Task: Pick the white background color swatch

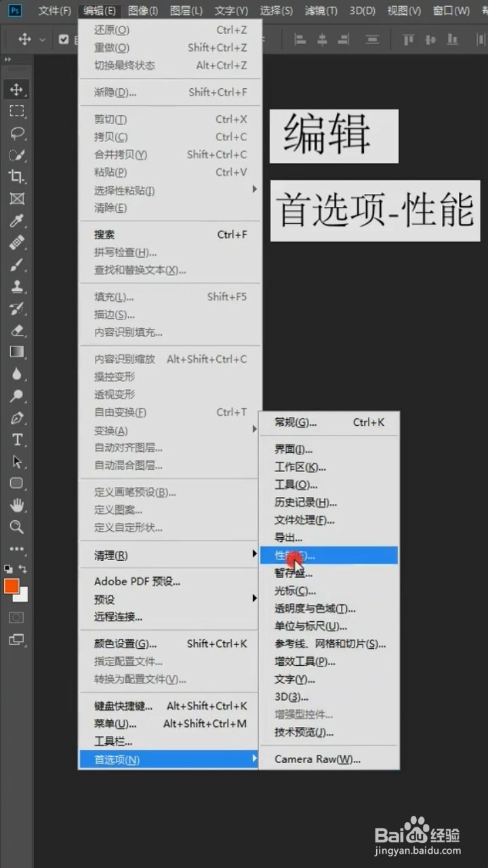Action: (x=24, y=597)
